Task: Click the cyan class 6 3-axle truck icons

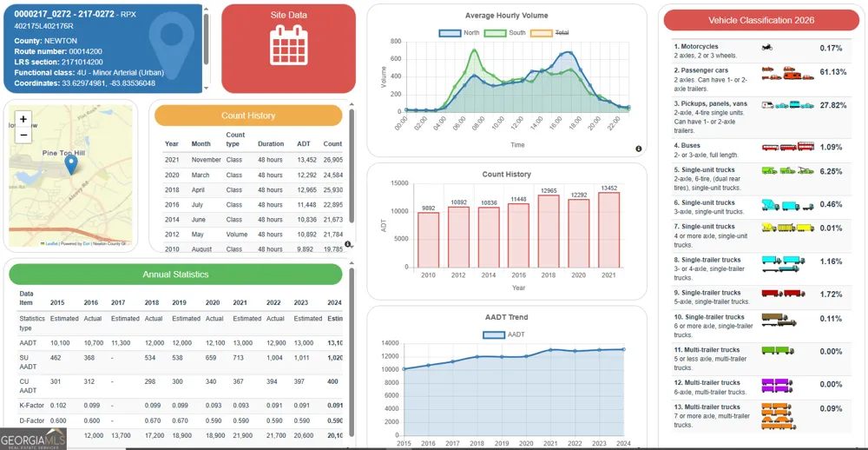Action: pyautogui.click(x=787, y=205)
